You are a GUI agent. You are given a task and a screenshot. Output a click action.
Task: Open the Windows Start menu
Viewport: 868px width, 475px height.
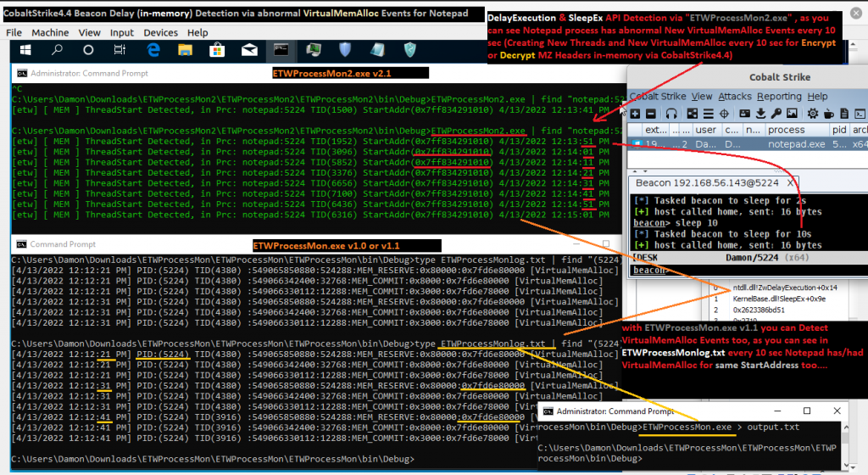pyautogui.click(x=25, y=50)
